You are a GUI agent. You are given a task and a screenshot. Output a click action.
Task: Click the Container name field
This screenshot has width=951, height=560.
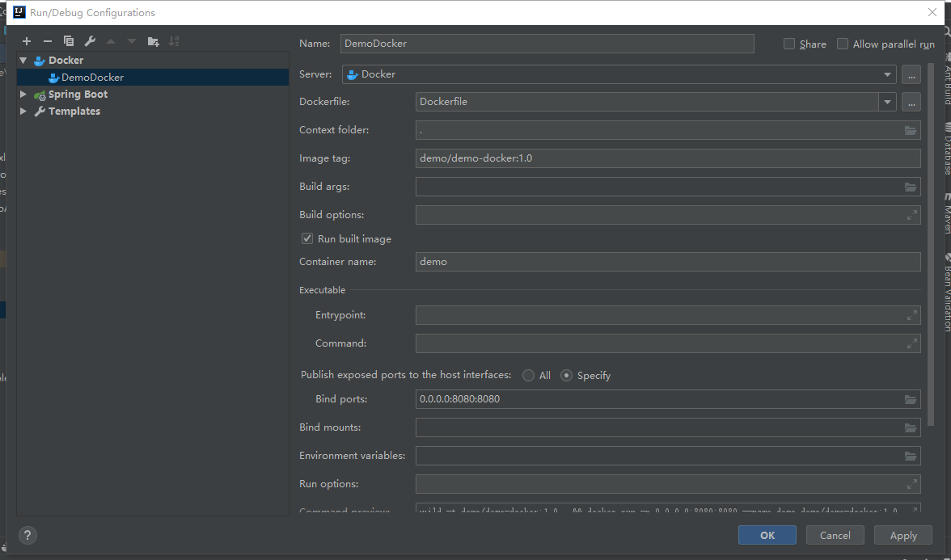[668, 262]
